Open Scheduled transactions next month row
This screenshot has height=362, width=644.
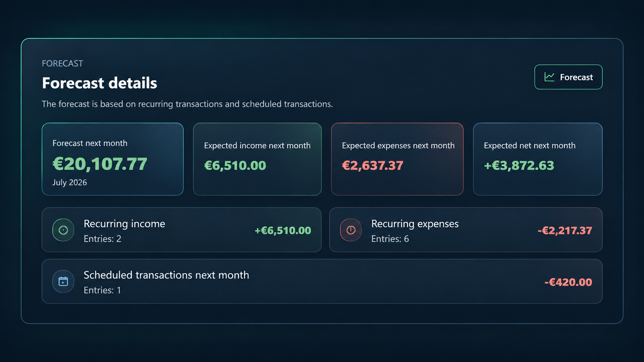coord(322,282)
